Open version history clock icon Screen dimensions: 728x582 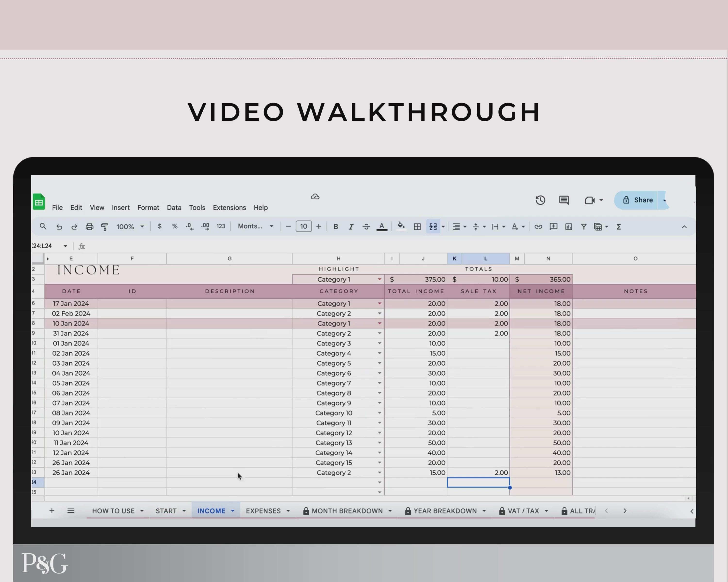point(540,200)
